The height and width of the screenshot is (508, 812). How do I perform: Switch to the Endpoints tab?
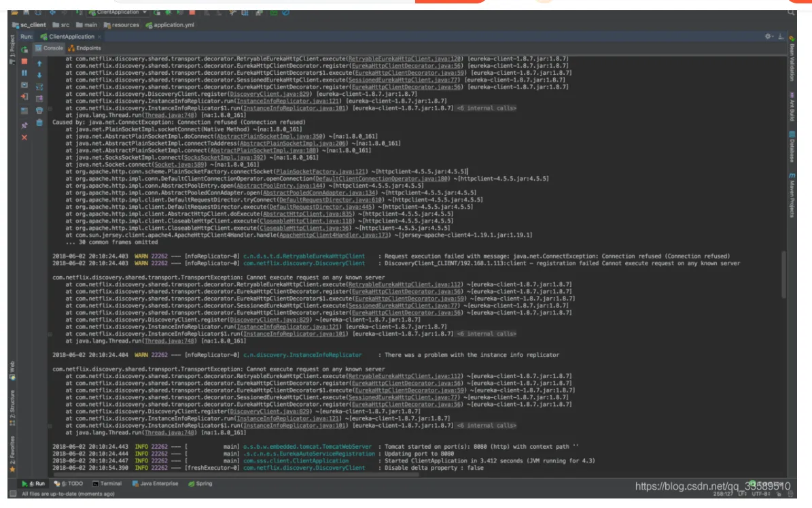click(84, 48)
